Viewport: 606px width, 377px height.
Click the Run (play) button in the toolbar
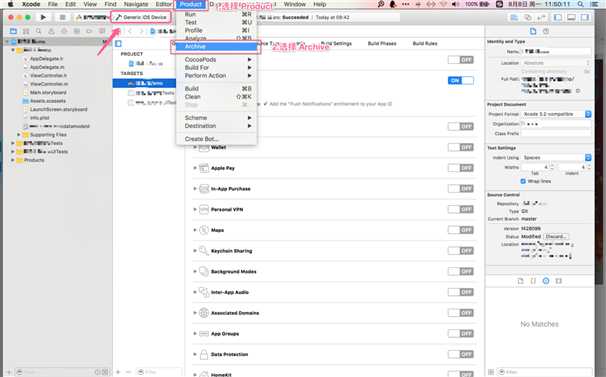(43, 17)
